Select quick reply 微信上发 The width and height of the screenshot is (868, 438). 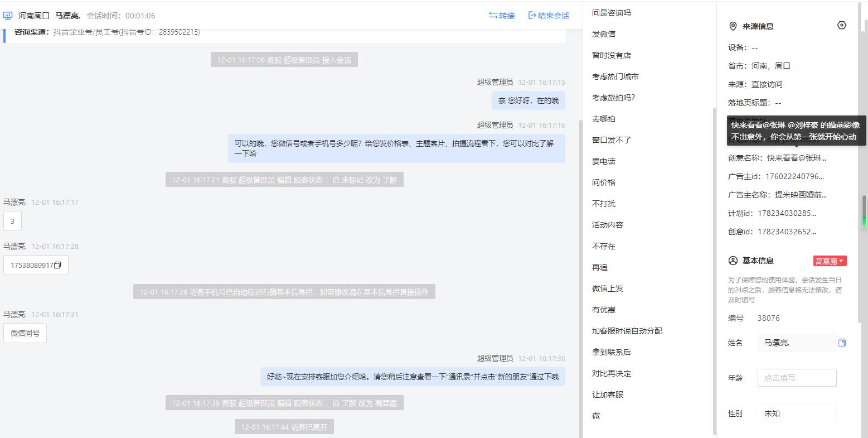click(607, 288)
